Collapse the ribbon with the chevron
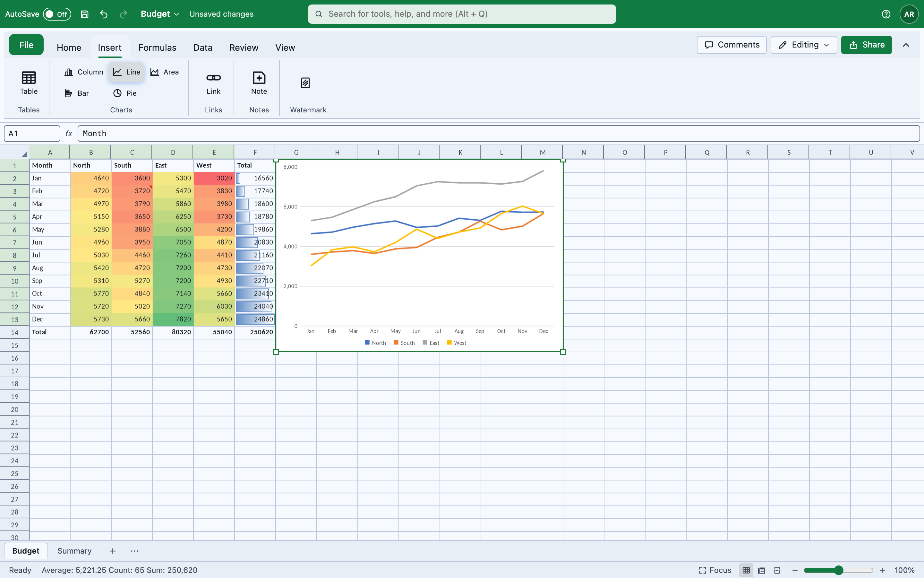The width and height of the screenshot is (924, 578). click(x=906, y=45)
